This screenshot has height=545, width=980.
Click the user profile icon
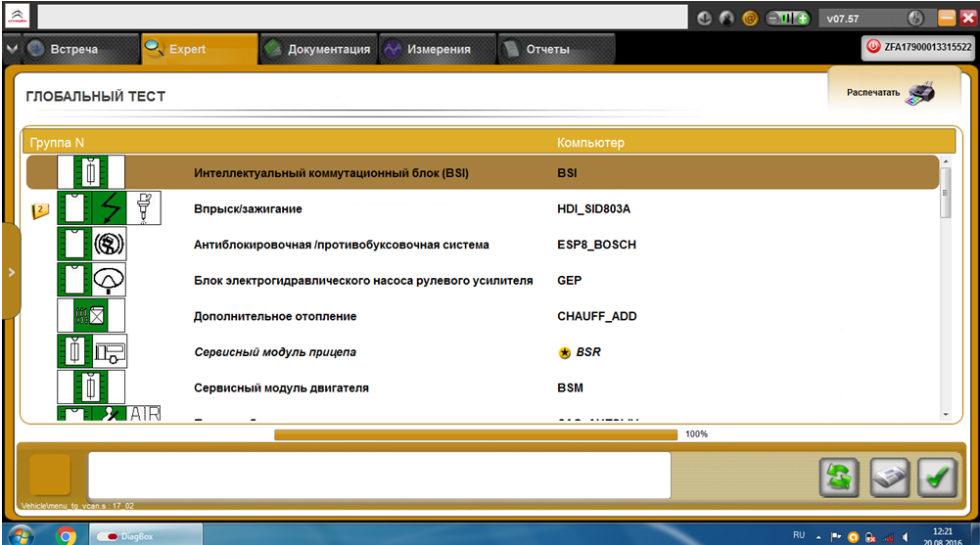click(x=727, y=19)
